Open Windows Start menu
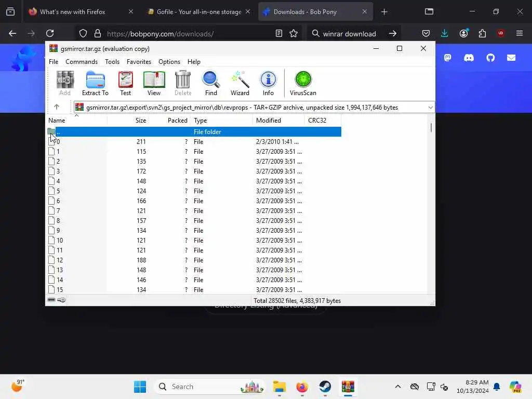Viewport: 532px width, 399px height. [140, 387]
